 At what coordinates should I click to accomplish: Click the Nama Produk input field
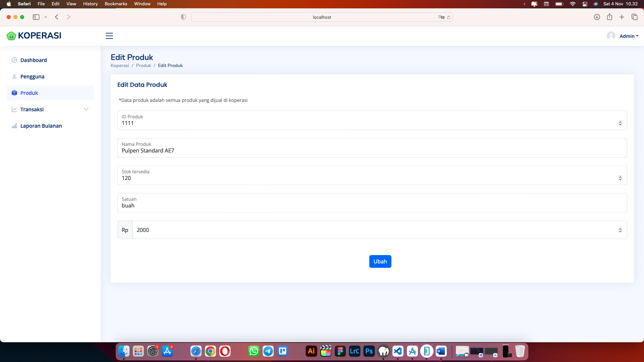[x=372, y=150]
